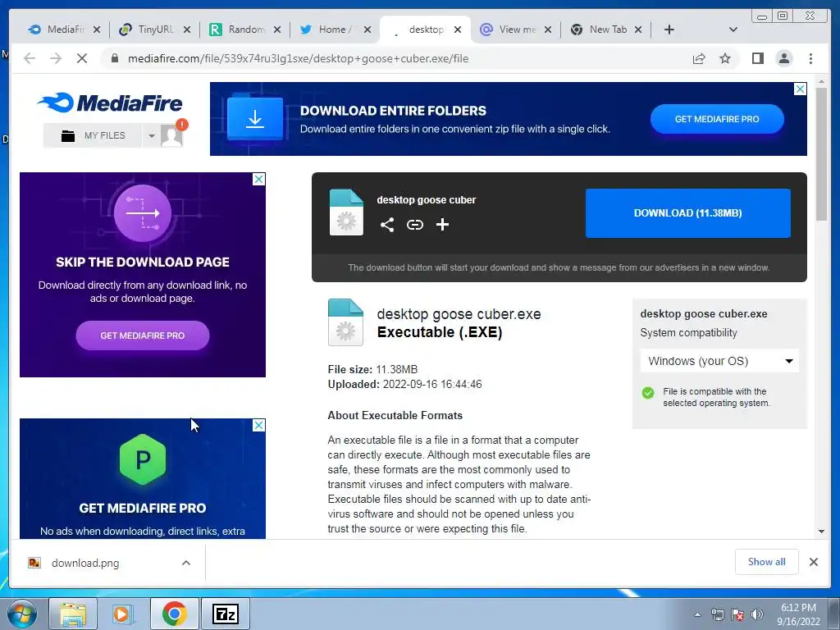Close the top banner ad
This screenshot has height=630, width=840.
[x=800, y=89]
